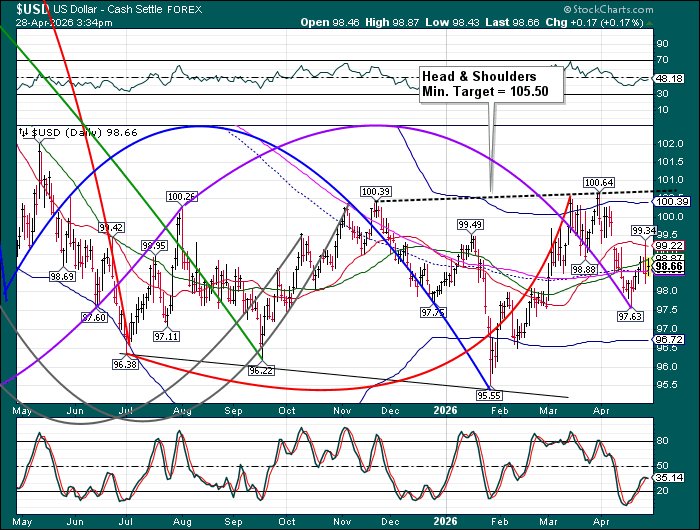
Task: Select the 96.22 September low label
Action: pyautogui.click(x=261, y=370)
